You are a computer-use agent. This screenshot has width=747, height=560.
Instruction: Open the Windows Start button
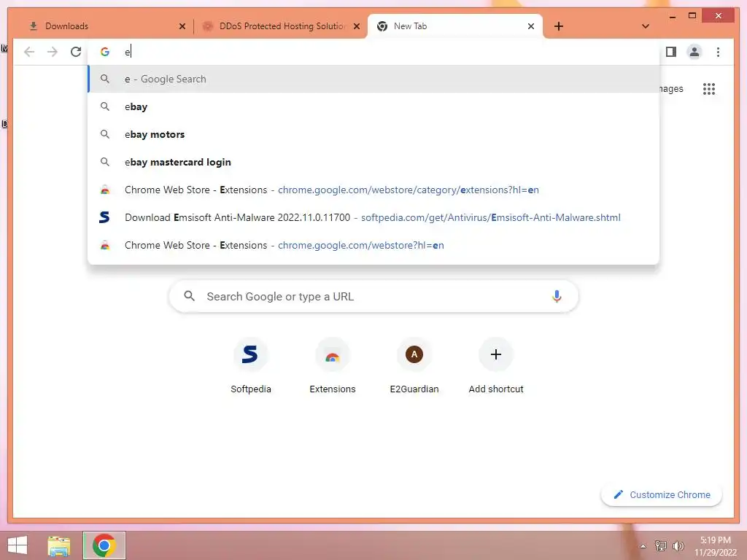coord(18,545)
